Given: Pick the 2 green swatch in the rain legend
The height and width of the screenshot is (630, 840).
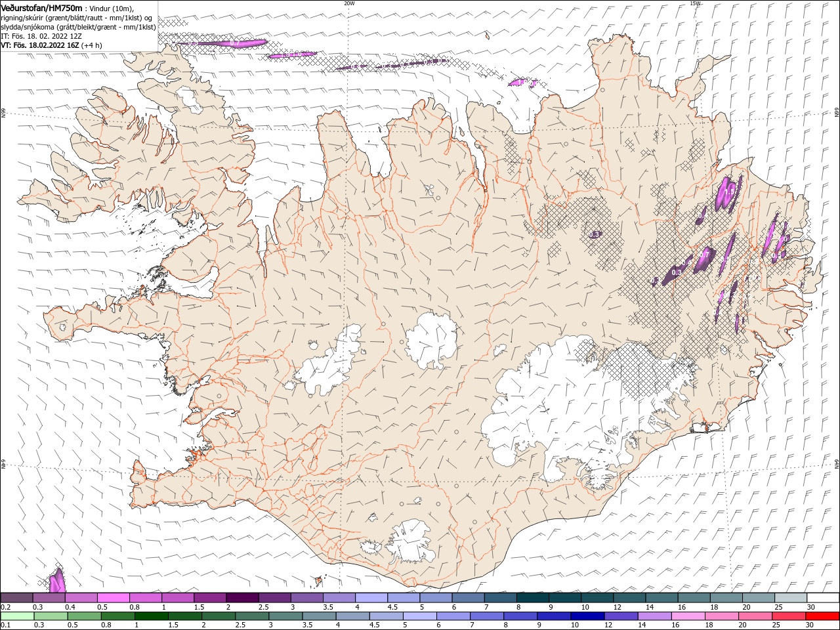Looking at the screenshot, I should coord(219,616).
